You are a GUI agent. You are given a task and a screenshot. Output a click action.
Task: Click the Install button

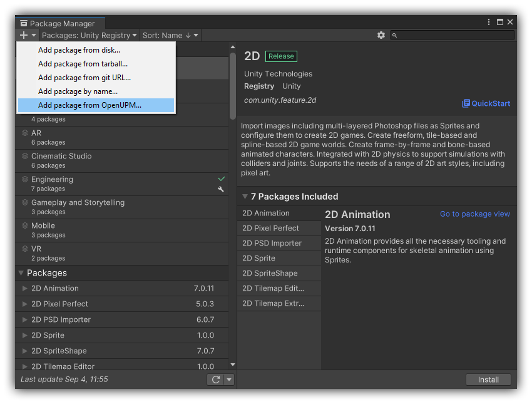488,380
